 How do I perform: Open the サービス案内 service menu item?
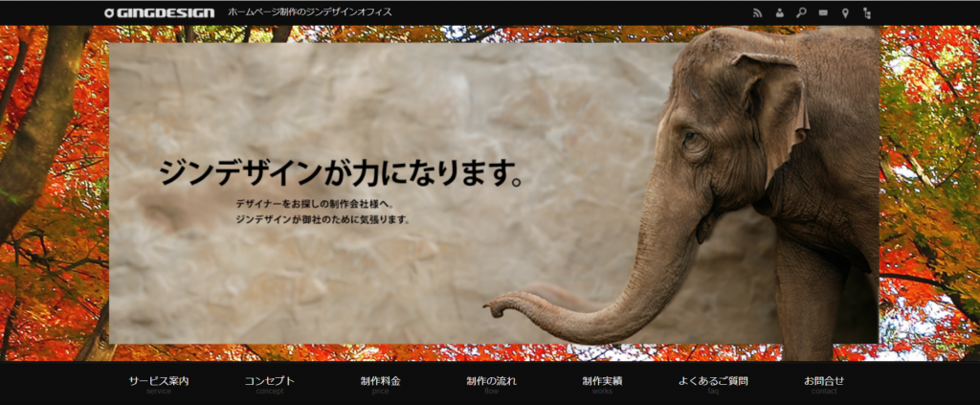click(x=159, y=385)
